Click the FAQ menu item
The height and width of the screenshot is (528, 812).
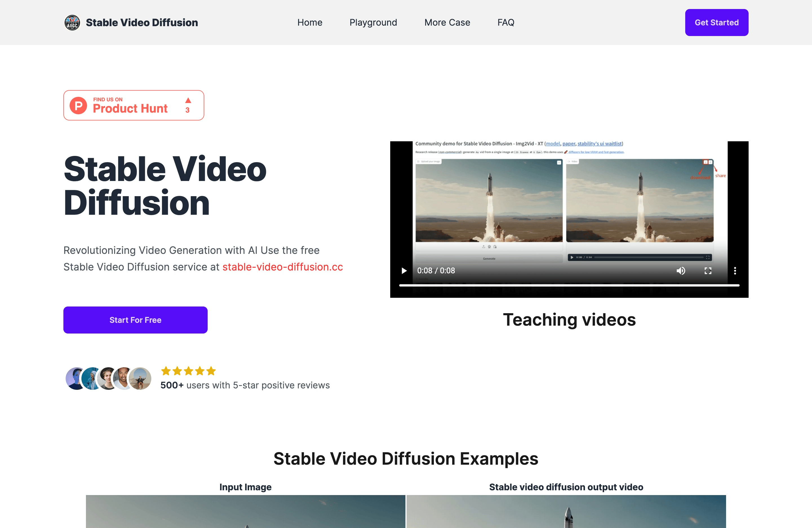[x=505, y=23]
